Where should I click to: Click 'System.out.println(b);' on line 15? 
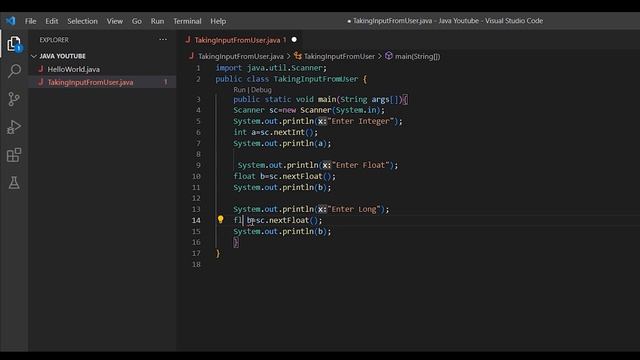[x=282, y=231]
